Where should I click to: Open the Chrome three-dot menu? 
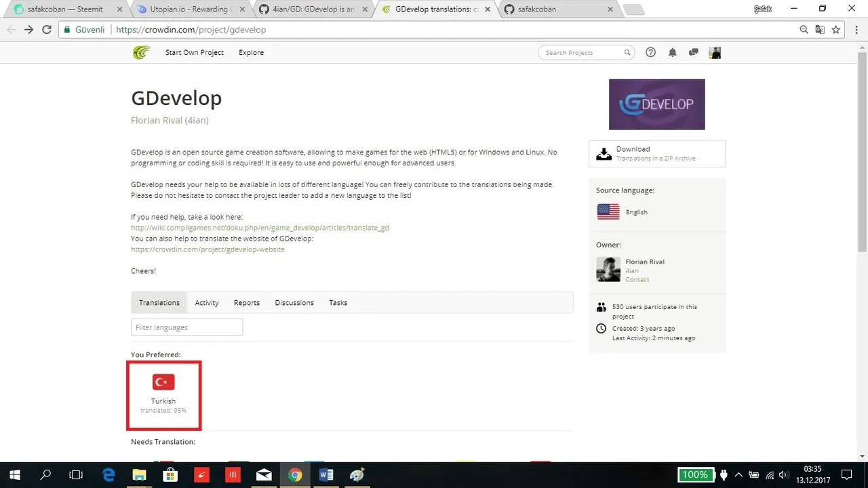[856, 30]
